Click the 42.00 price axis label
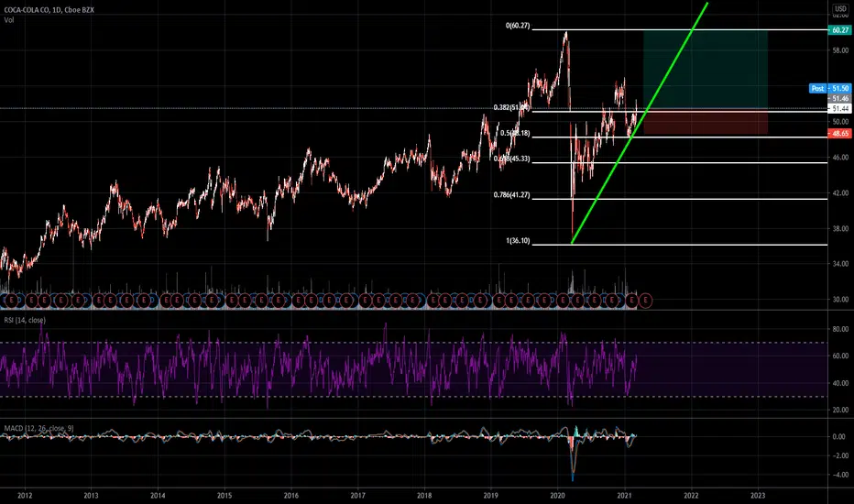This screenshot has height=504, width=854. [x=840, y=192]
